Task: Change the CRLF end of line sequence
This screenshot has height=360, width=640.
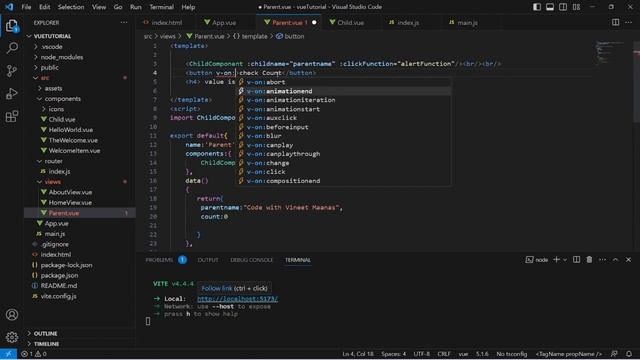Action: (x=444, y=354)
